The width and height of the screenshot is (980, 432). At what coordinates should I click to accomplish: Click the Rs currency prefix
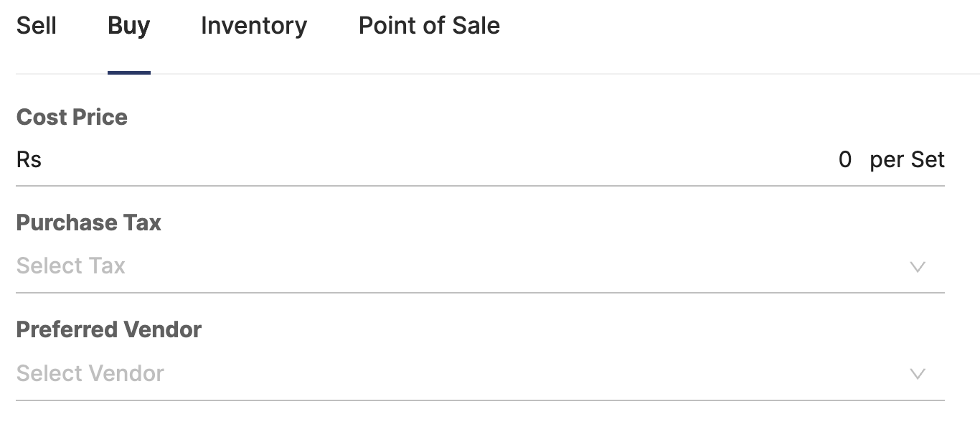pos(29,159)
